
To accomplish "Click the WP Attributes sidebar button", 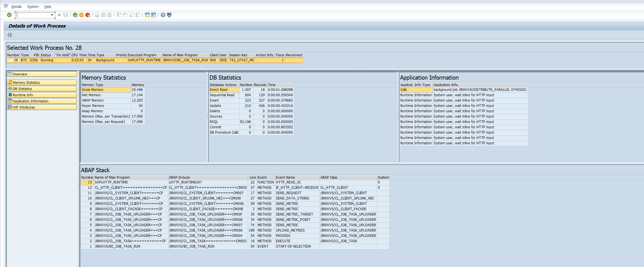I will point(42,107).
